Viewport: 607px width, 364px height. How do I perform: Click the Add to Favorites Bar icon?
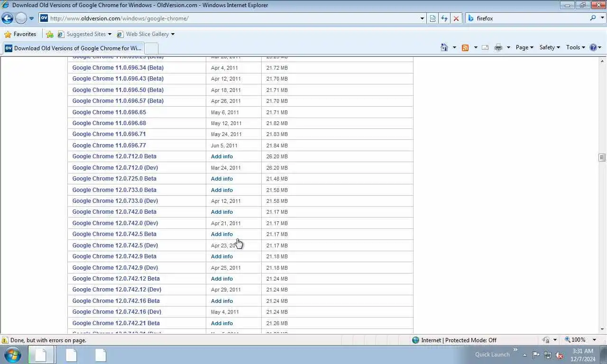50,34
